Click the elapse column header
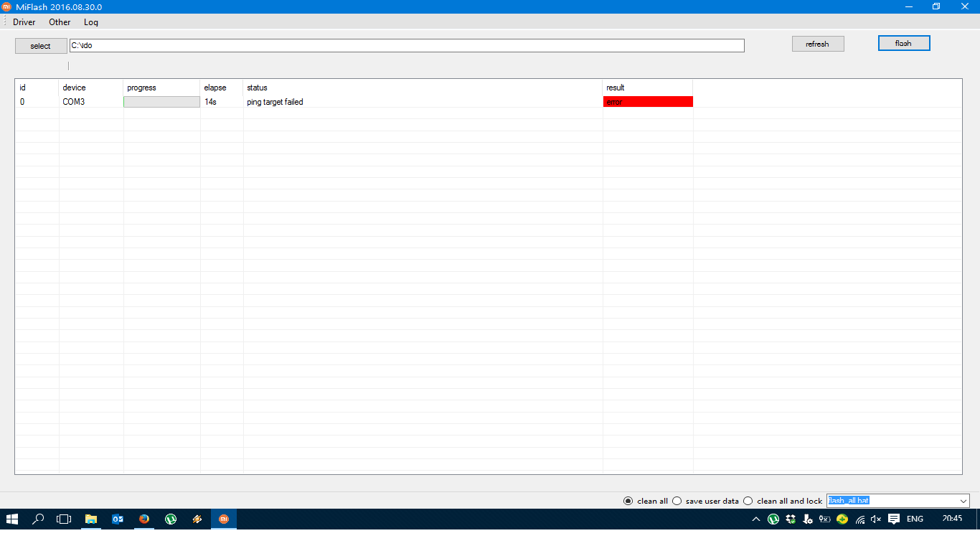Screen dimensions: 980x551 pyautogui.click(x=222, y=88)
